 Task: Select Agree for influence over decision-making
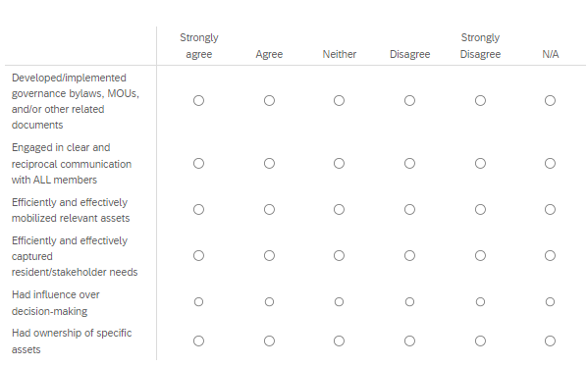click(x=269, y=302)
